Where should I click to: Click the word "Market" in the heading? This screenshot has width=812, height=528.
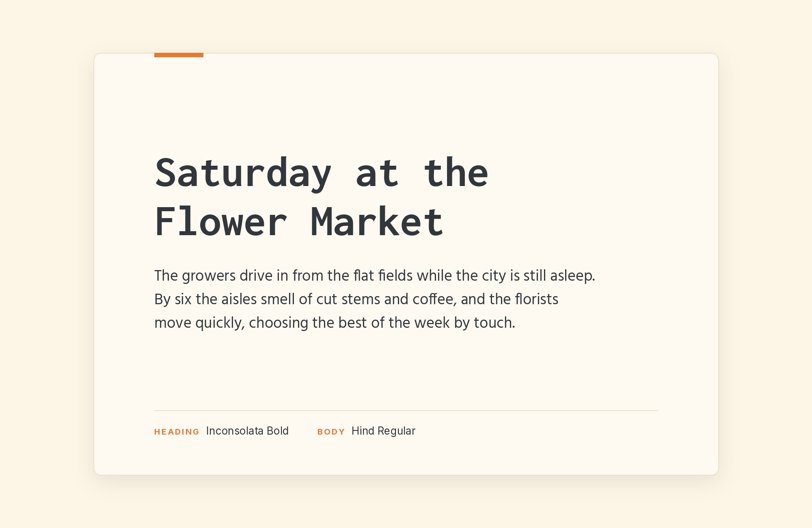377,222
